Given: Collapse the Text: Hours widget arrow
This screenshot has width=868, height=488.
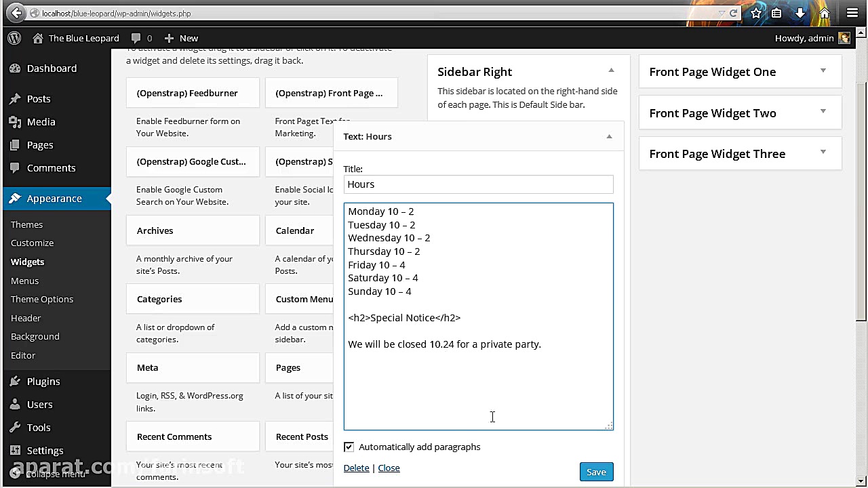Looking at the screenshot, I should 609,136.
